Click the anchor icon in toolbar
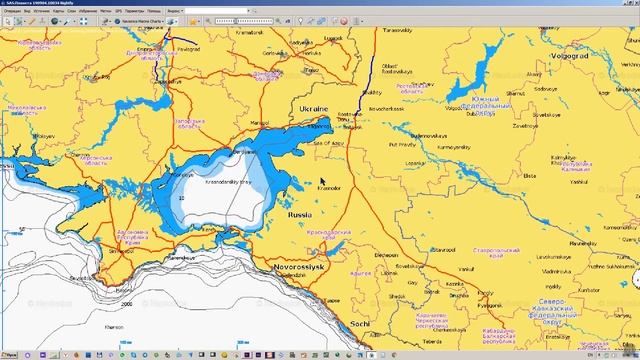 point(42,21)
